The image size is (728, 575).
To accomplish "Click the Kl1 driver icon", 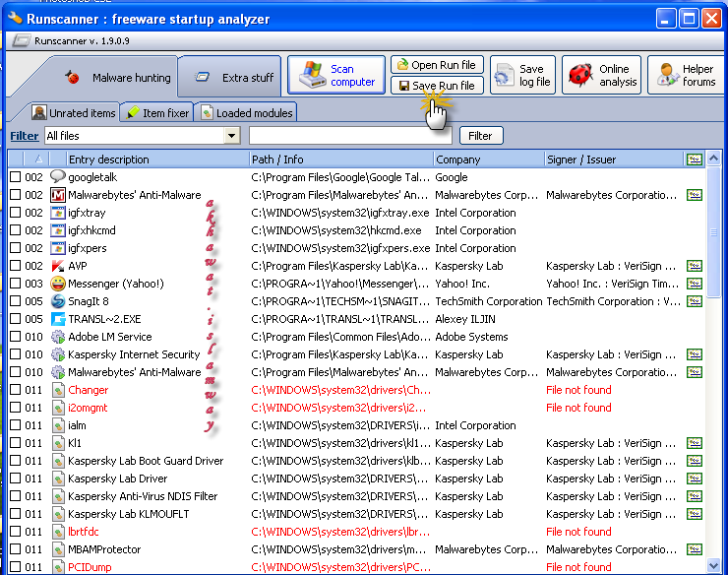I will coord(58,443).
